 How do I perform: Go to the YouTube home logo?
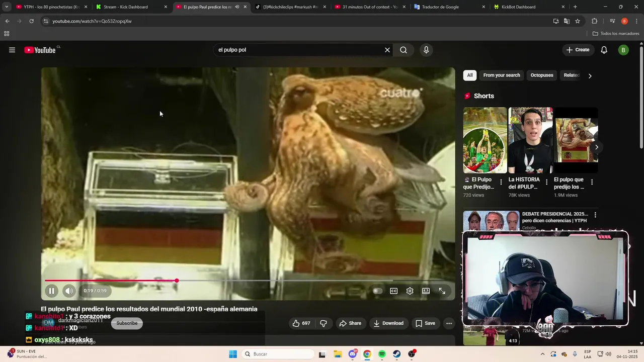(x=40, y=50)
